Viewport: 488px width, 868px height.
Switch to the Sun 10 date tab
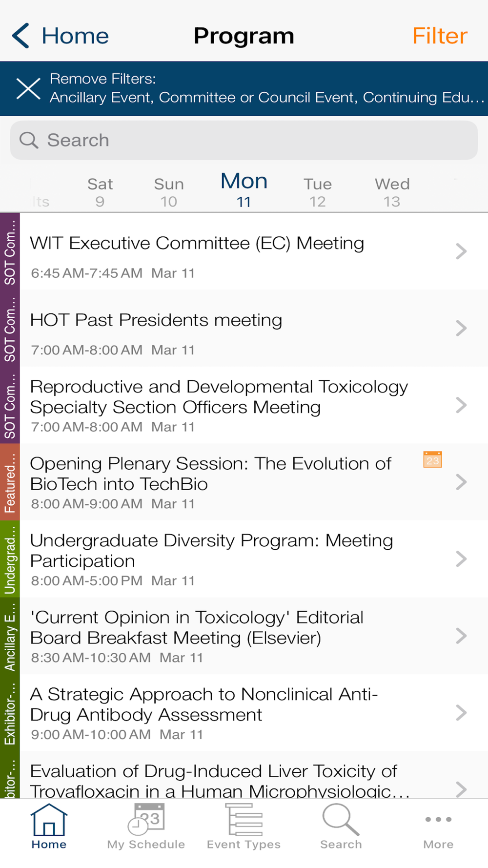(169, 192)
